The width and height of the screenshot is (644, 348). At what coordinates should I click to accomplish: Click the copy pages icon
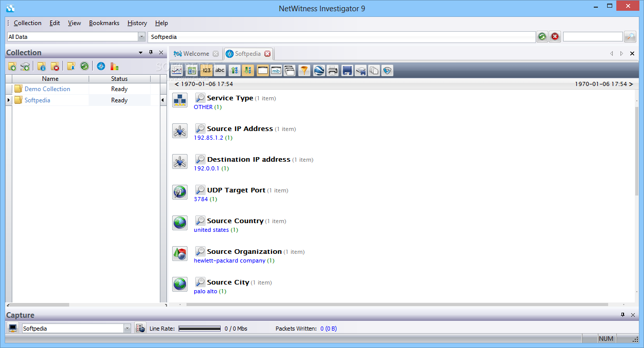(x=374, y=71)
